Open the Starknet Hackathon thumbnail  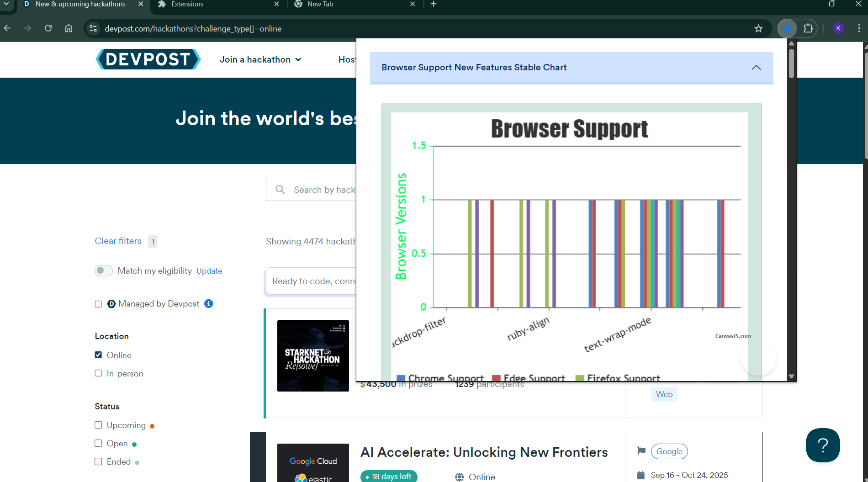[313, 356]
